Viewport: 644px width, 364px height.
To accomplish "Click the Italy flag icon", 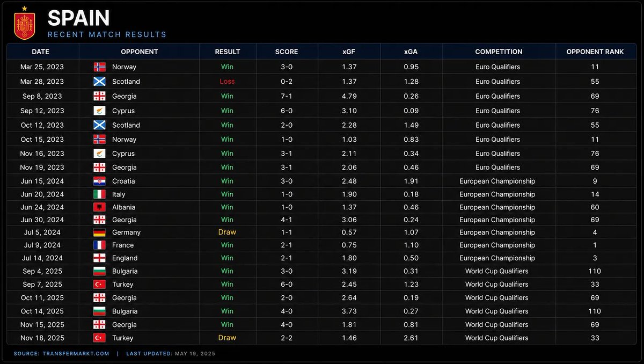I will 100,194.
